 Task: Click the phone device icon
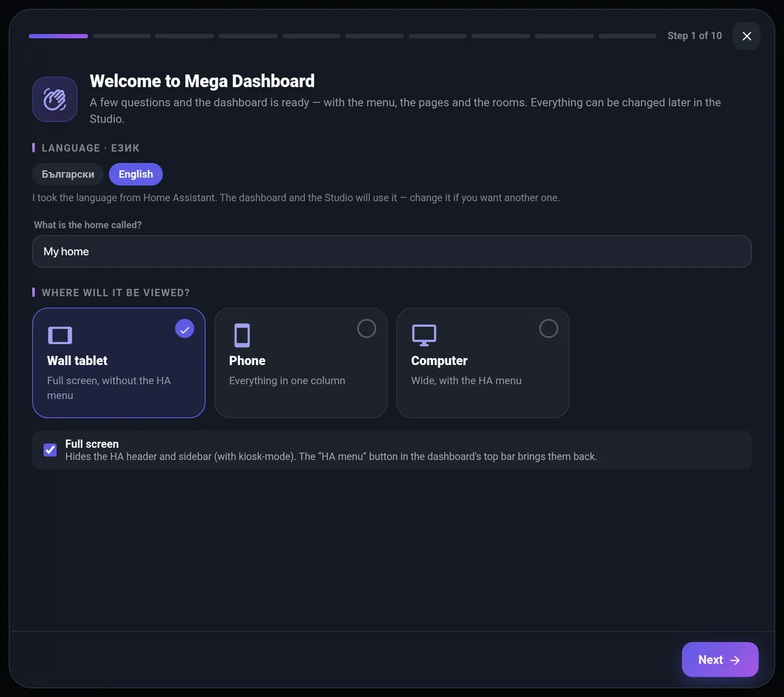click(x=242, y=335)
